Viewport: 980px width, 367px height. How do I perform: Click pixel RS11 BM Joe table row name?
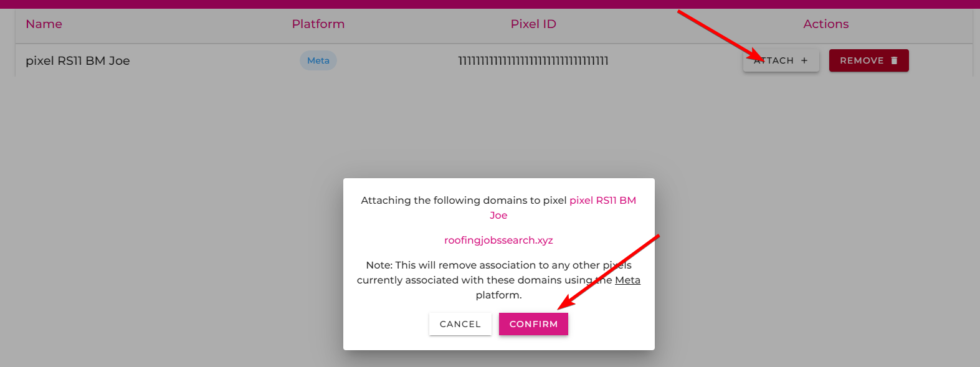click(x=78, y=60)
